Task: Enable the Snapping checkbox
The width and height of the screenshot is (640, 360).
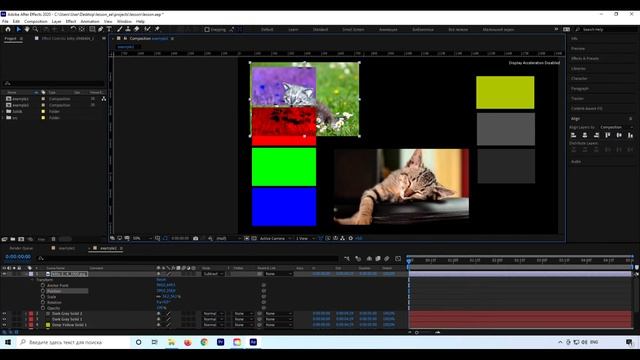Action: (x=207, y=29)
